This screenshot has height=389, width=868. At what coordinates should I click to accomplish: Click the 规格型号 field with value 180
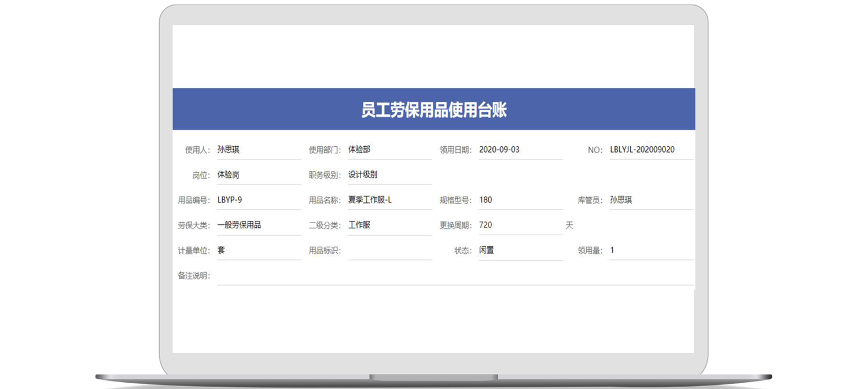click(x=520, y=200)
